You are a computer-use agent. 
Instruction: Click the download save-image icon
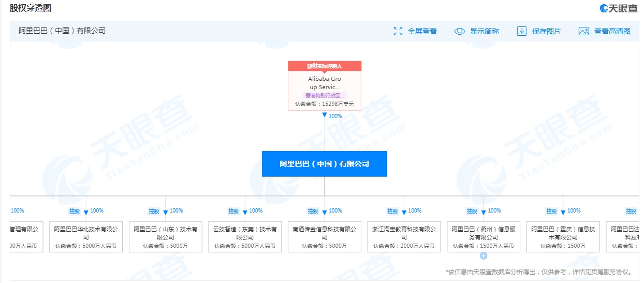coord(522,31)
